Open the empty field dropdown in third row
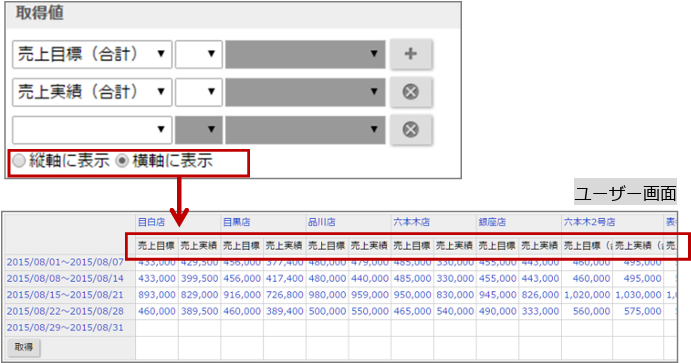This screenshot has width=691, height=363. 92,130
